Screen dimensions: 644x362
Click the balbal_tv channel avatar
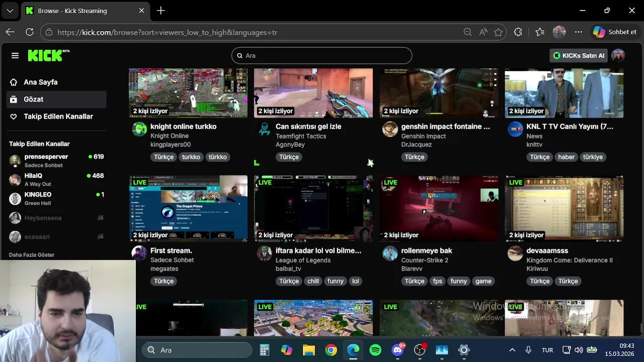[265, 253]
